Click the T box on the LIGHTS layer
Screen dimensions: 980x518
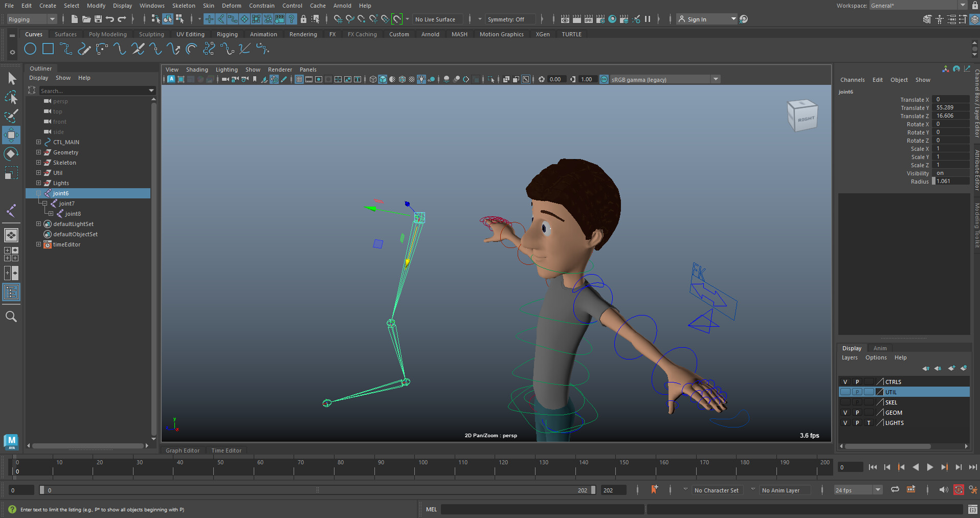click(x=869, y=423)
